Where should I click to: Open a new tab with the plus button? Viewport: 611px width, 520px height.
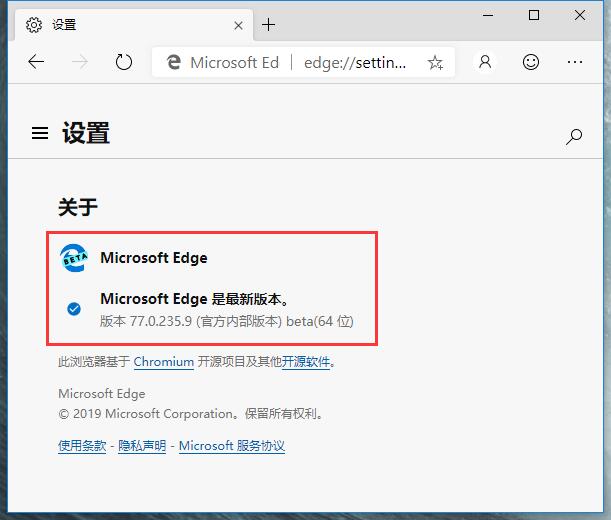(x=268, y=25)
